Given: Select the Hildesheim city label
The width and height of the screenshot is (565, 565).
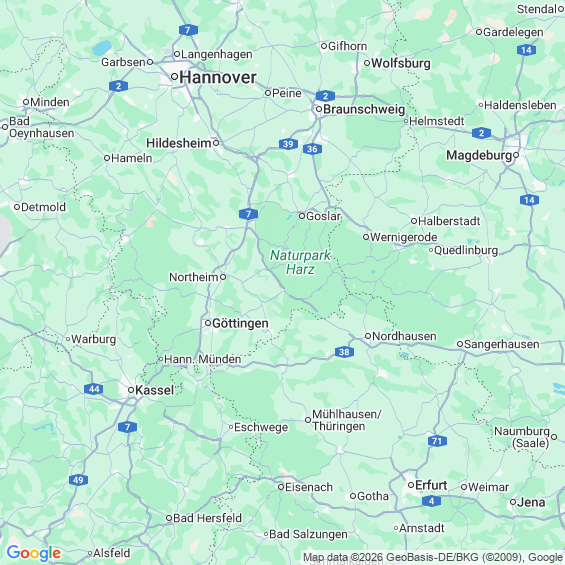Looking at the screenshot, I should (178, 143).
